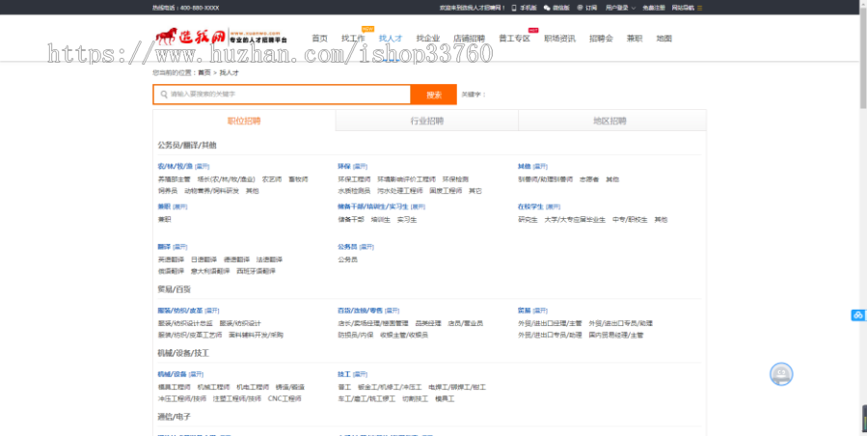Open the 贸易 category heading link
Viewport: 868px width, 436px height.
[525, 311]
